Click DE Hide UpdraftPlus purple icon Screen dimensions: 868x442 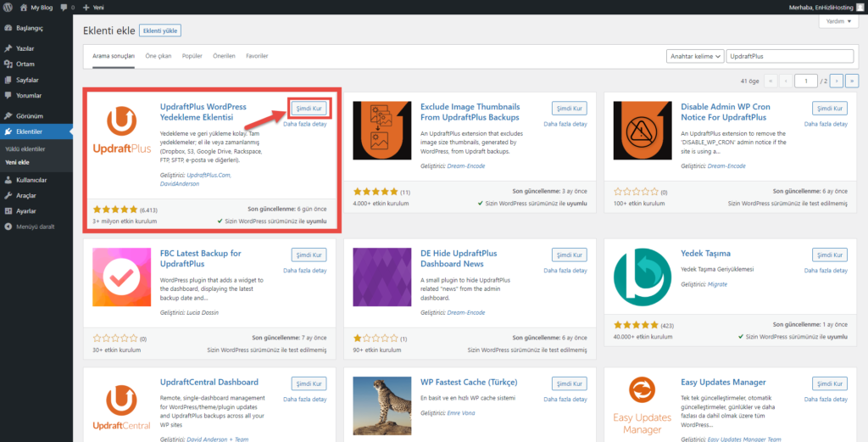382,278
